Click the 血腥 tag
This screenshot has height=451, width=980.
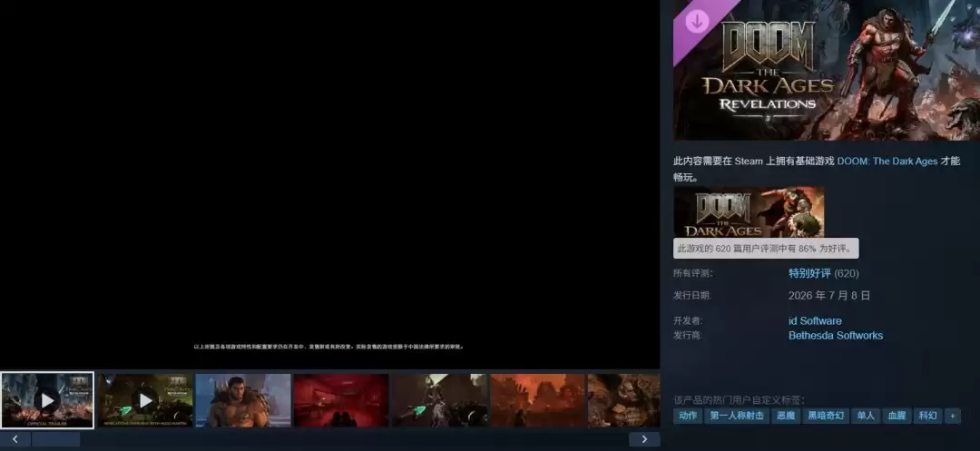click(x=897, y=416)
